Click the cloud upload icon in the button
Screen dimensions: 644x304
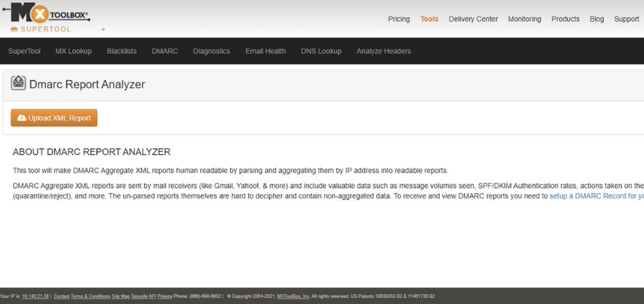pyautogui.click(x=22, y=118)
